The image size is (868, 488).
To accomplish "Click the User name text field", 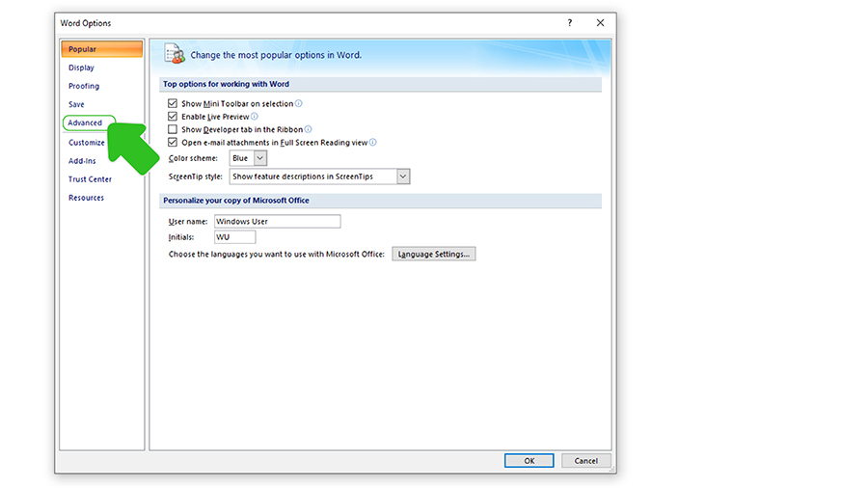I will (278, 221).
